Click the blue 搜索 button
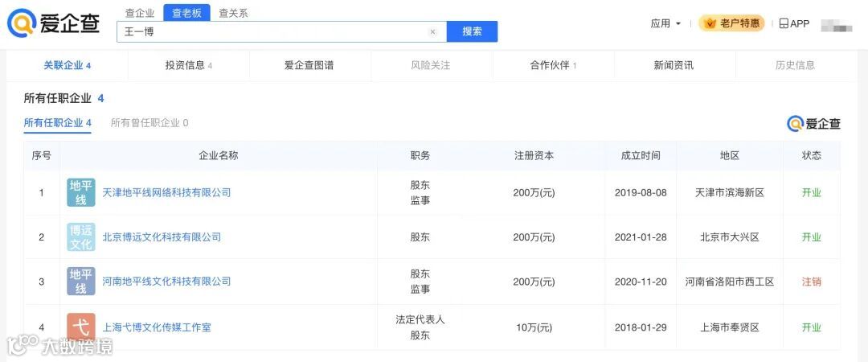 click(473, 31)
